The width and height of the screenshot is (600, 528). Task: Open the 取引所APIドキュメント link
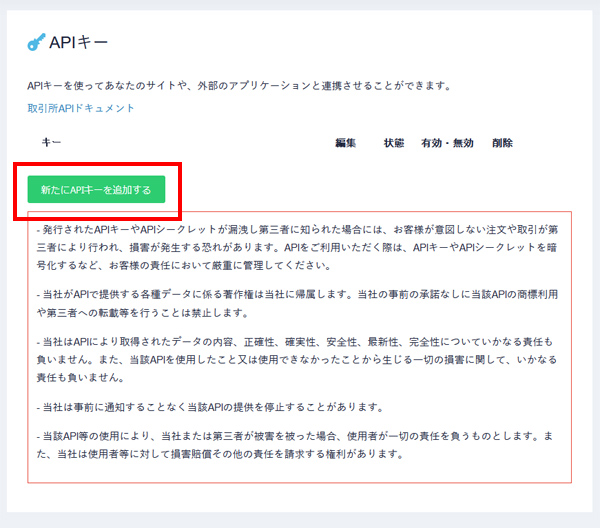(81, 108)
